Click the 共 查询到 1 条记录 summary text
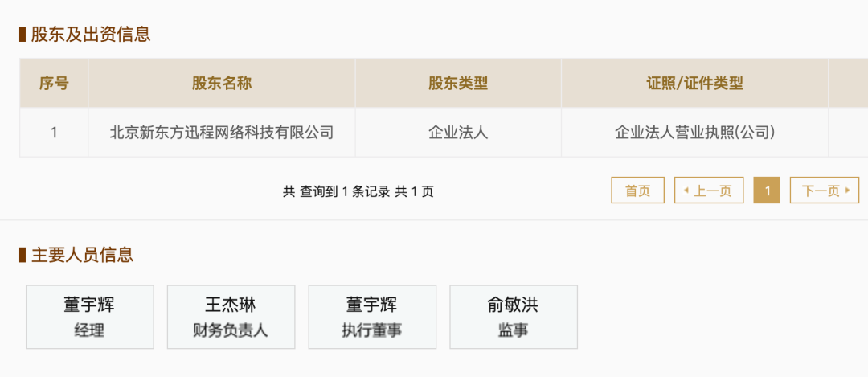 (x=358, y=191)
